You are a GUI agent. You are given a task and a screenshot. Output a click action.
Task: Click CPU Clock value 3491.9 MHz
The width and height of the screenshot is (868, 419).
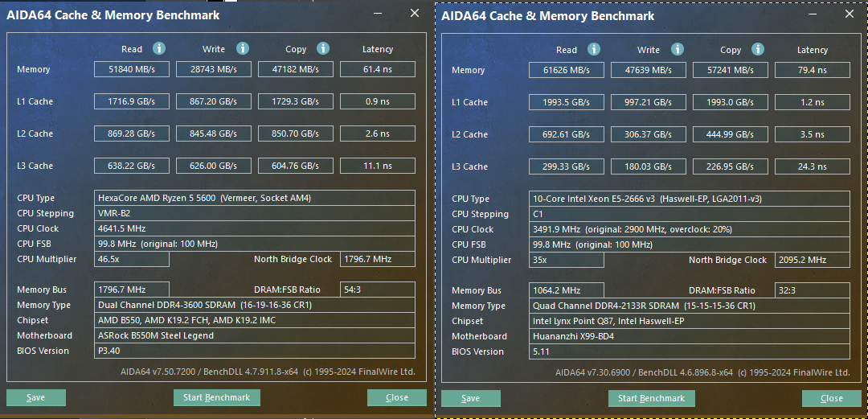tap(690, 229)
